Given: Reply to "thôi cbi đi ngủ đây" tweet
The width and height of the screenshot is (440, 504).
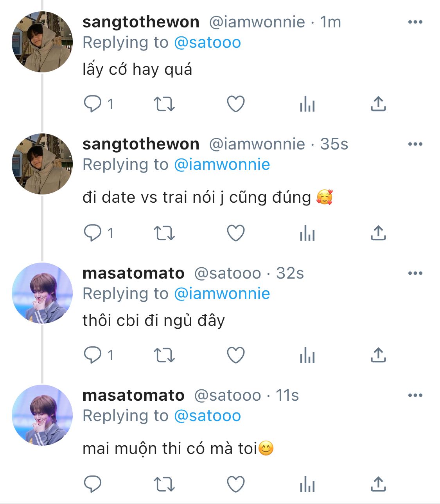Looking at the screenshot, I should pyautogui.click(x=93, y=355).
